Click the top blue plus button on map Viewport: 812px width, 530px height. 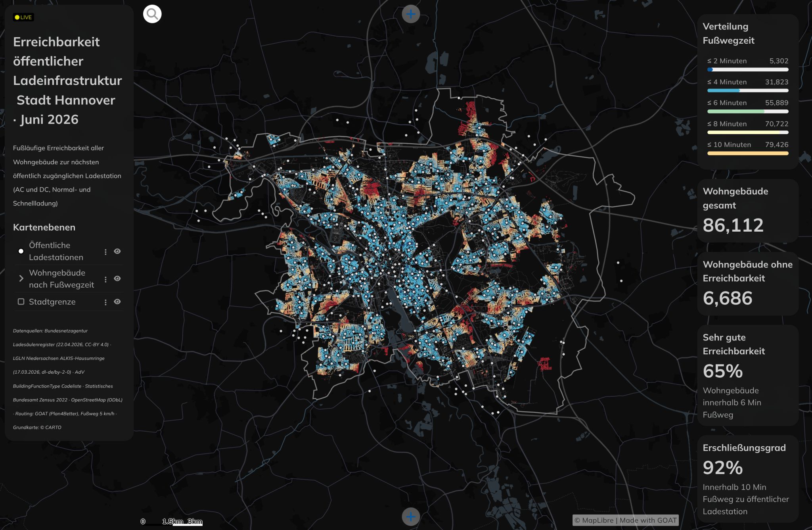click(411, 14)
